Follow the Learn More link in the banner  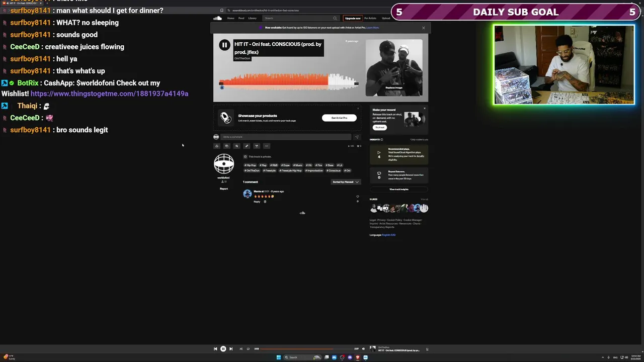[372, 28]
